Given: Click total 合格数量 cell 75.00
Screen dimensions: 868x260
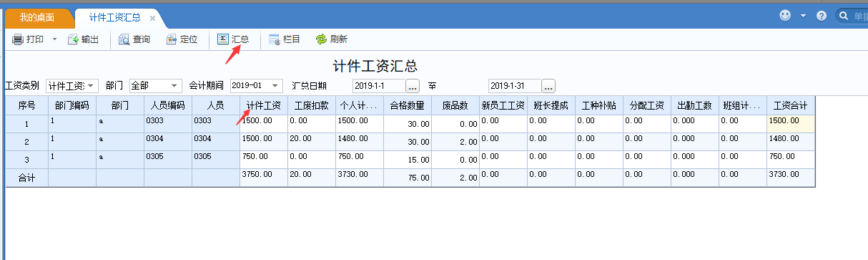Looking at the screenshot, I should pos(408,177).
